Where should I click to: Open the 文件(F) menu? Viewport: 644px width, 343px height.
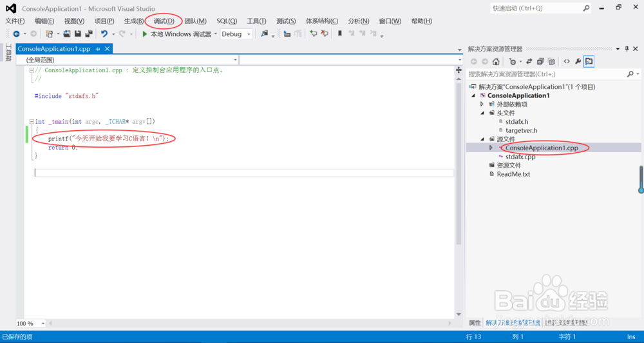tap(15, 21)
